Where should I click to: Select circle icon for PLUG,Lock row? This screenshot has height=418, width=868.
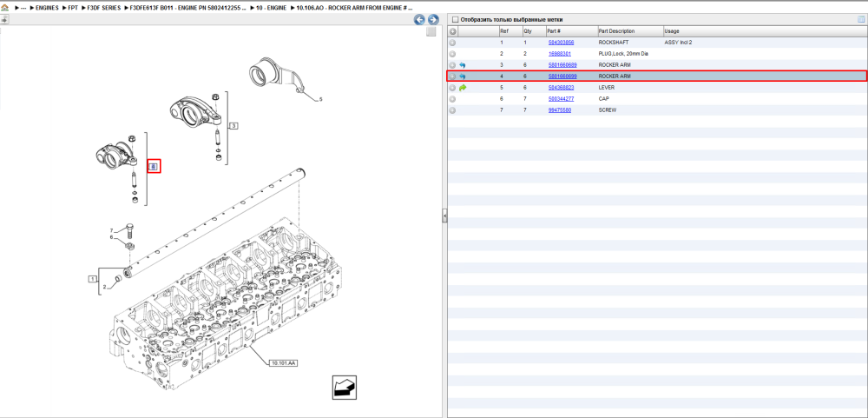[x=452, y=54]
